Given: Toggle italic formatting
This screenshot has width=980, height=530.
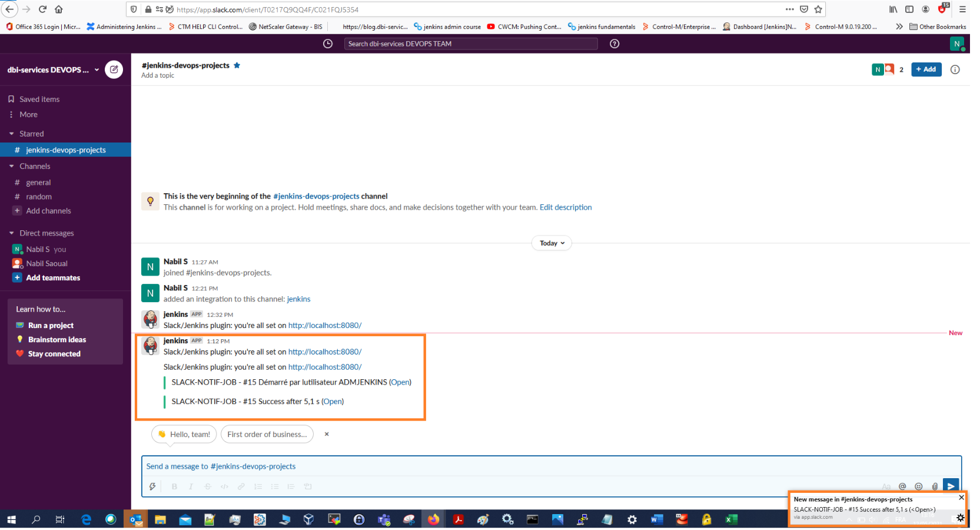Looking at the screenshot, I should point(191,486).
